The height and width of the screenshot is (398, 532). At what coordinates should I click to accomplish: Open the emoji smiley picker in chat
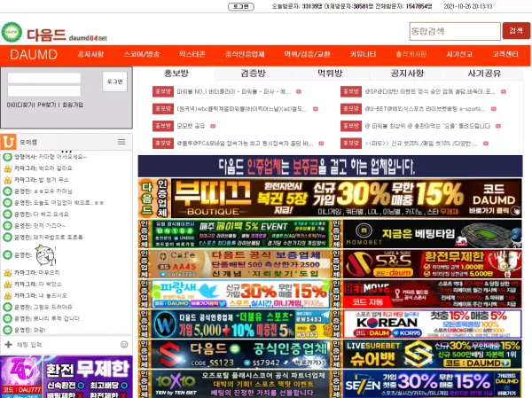[124, 345]
